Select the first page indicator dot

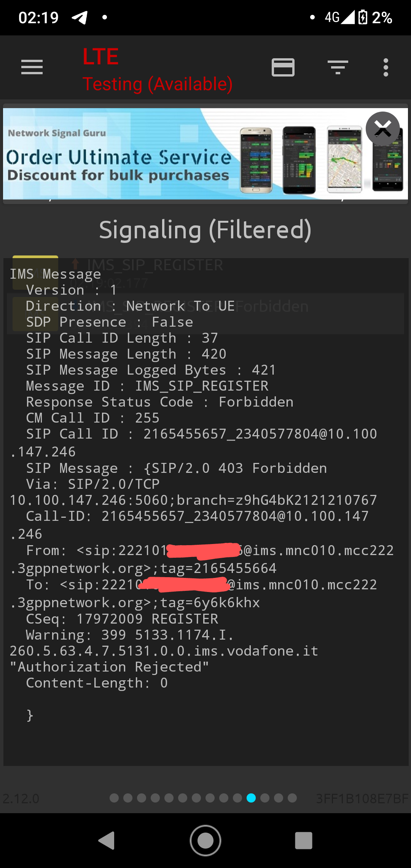tap(114, 798)
